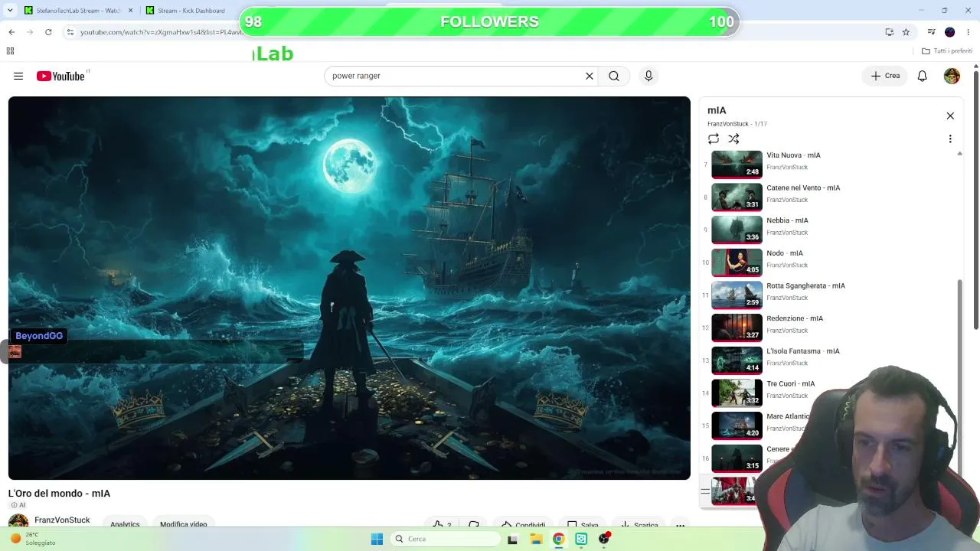Image resolution: width=980 pixels, height=551 pixels.
Task: Click the Salva button
Action: [x=583, y=524]
